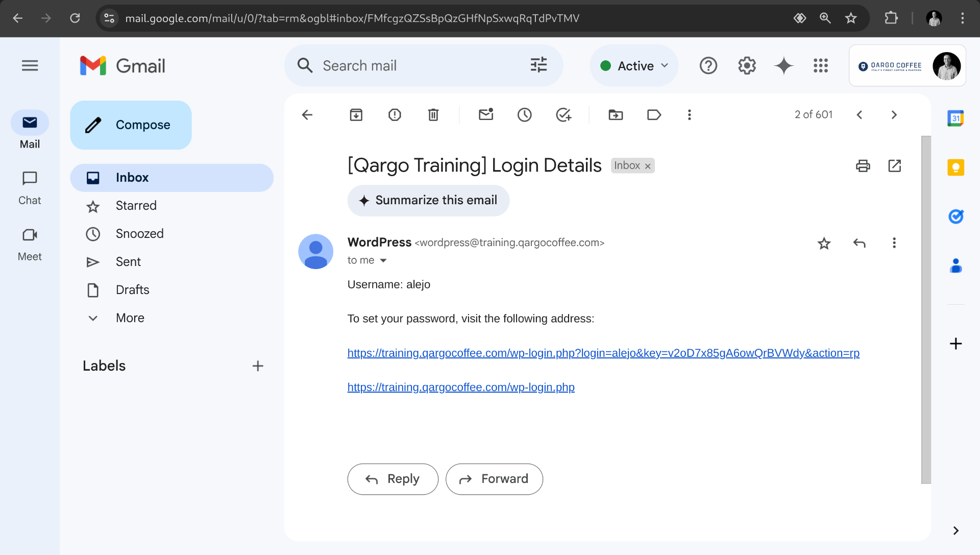Remove Inbox label from email
The height and width of the screenshot is (555, 980).
coord(648,166)
